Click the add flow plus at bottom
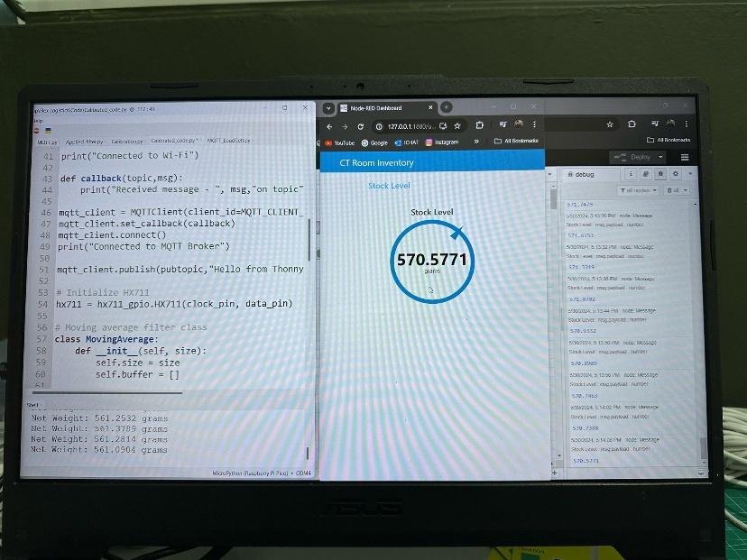 pos(554,473)
